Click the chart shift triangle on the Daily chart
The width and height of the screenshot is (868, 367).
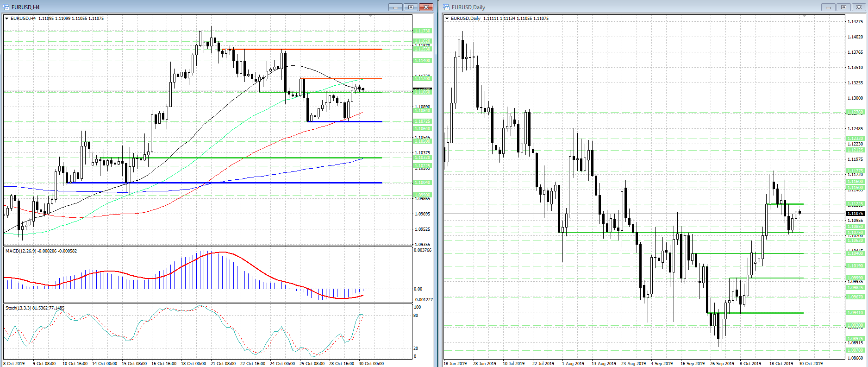804,16
